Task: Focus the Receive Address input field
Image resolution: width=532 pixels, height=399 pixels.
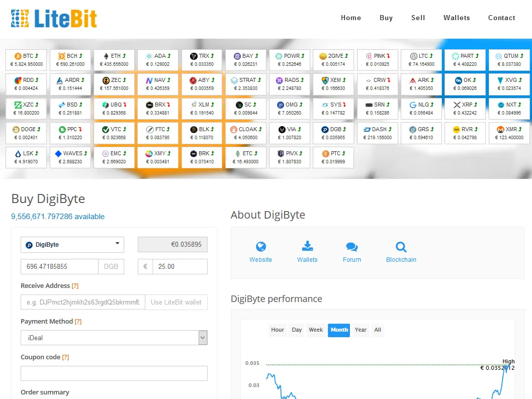Action: 83,302
